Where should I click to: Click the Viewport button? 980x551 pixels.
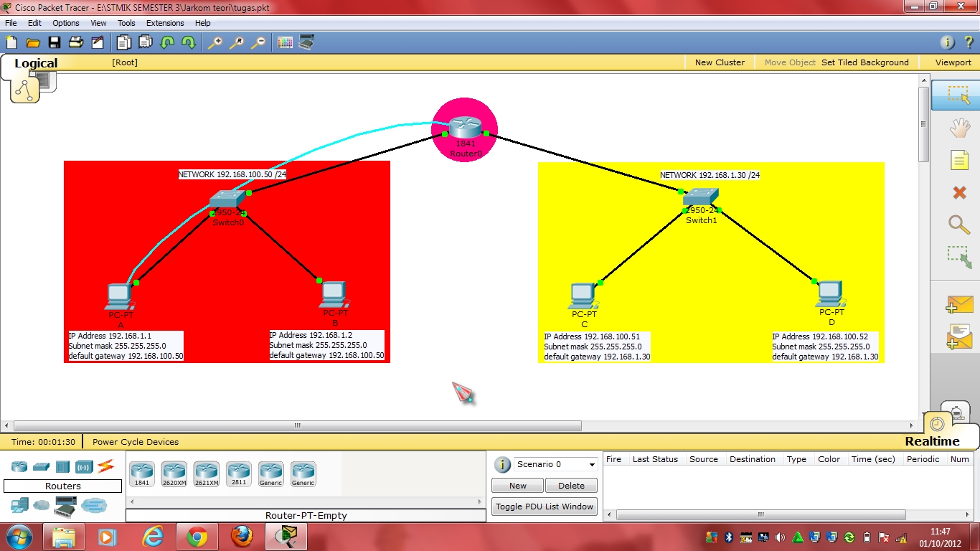point(953,62)
